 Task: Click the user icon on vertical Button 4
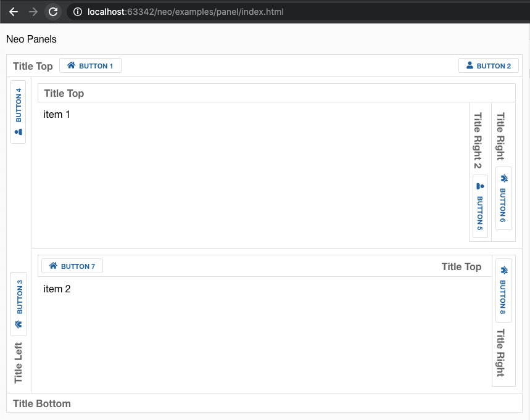pos(19,132)
